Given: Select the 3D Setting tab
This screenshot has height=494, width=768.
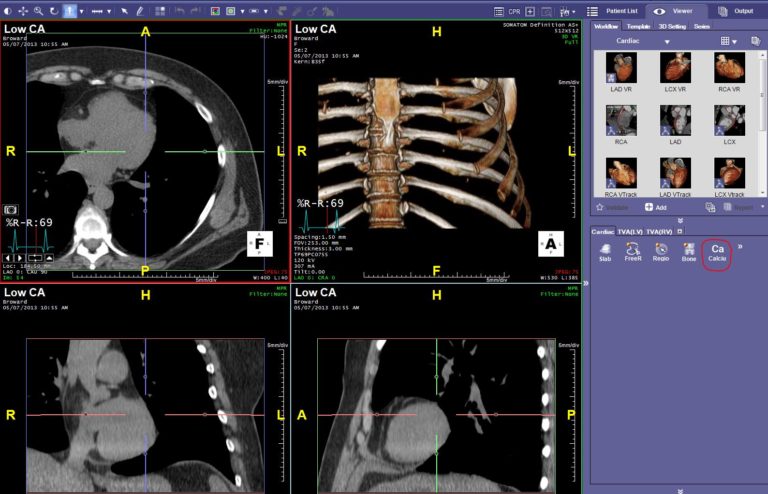Looking at the screenshot, I should tap(672, 26).
